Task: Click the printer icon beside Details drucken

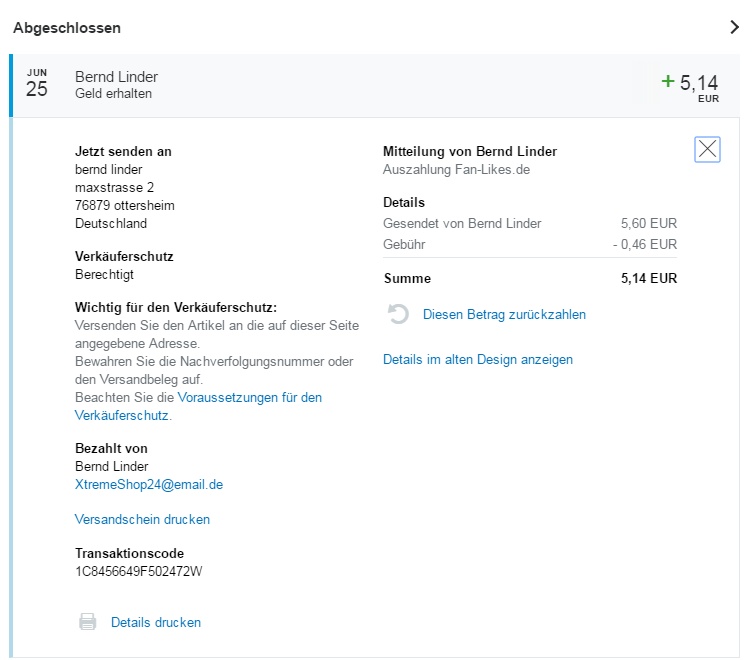Action: click(88, 622)
